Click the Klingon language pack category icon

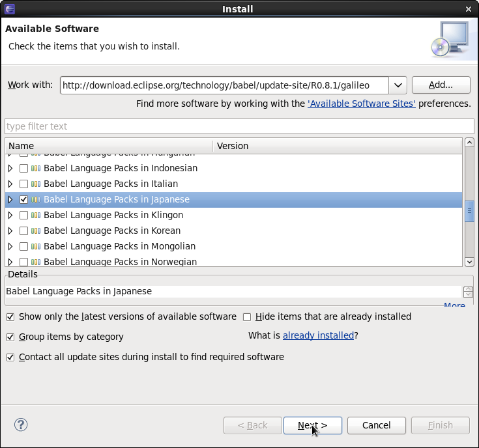click(36, 215)
